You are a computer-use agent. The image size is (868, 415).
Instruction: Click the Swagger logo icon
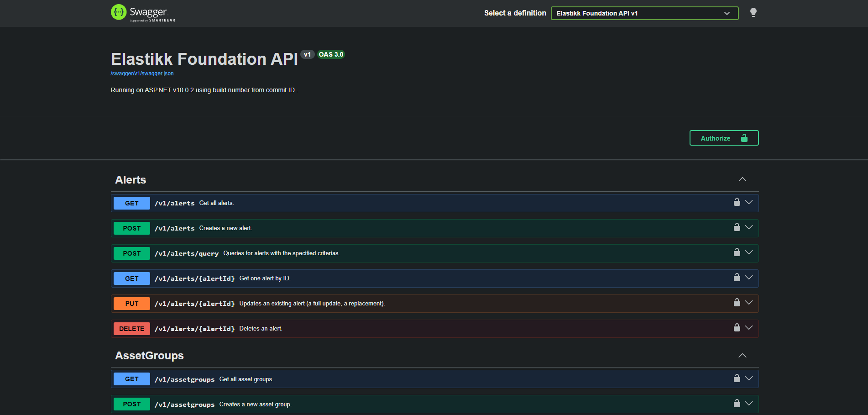coord(119,12)
